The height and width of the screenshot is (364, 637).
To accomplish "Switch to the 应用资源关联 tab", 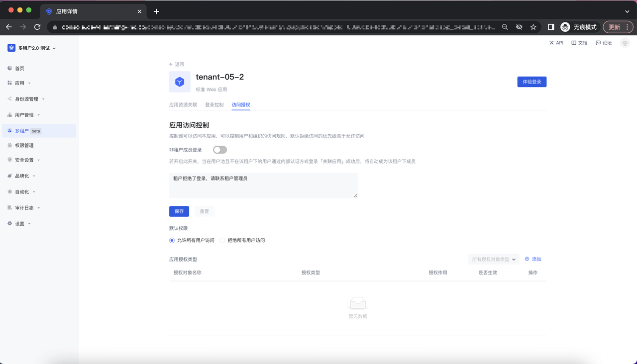I will click(183, 105).
